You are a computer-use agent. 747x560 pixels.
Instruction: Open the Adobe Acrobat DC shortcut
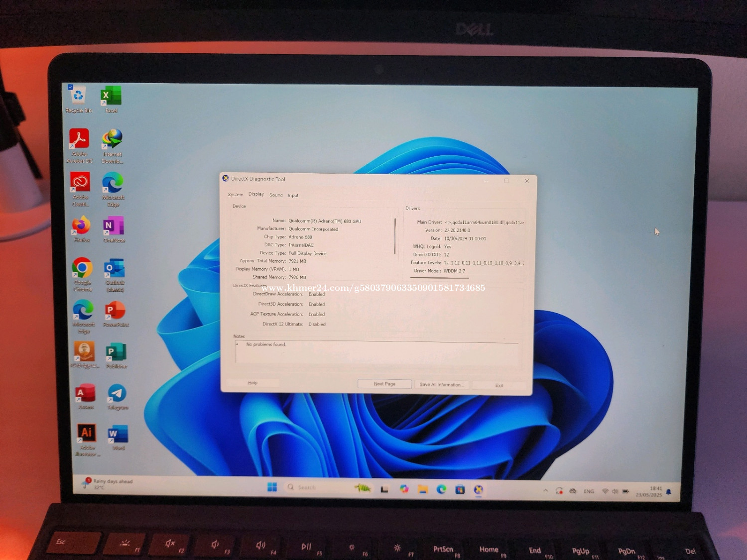(79, 145)
